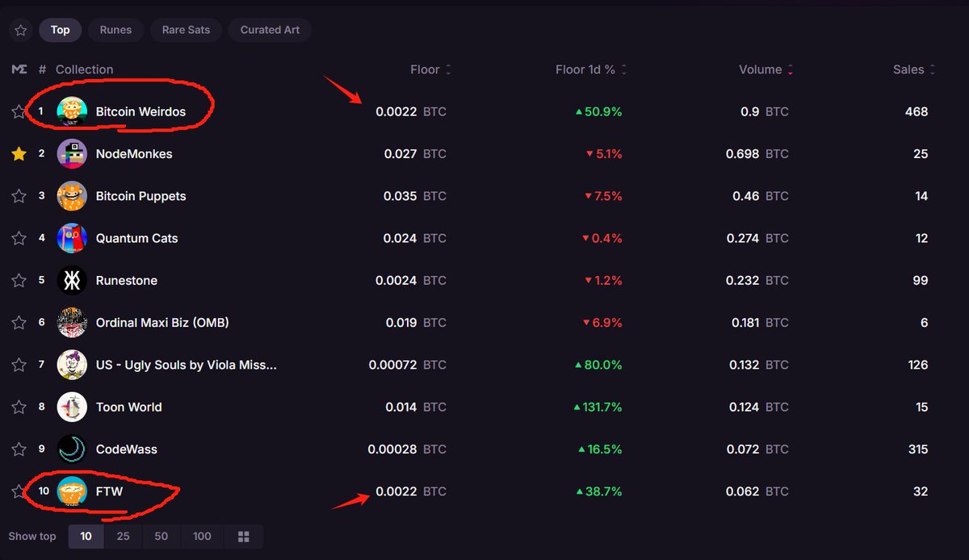Open the Toon World collection
This screenshot has height=560, width=969.
128,407
